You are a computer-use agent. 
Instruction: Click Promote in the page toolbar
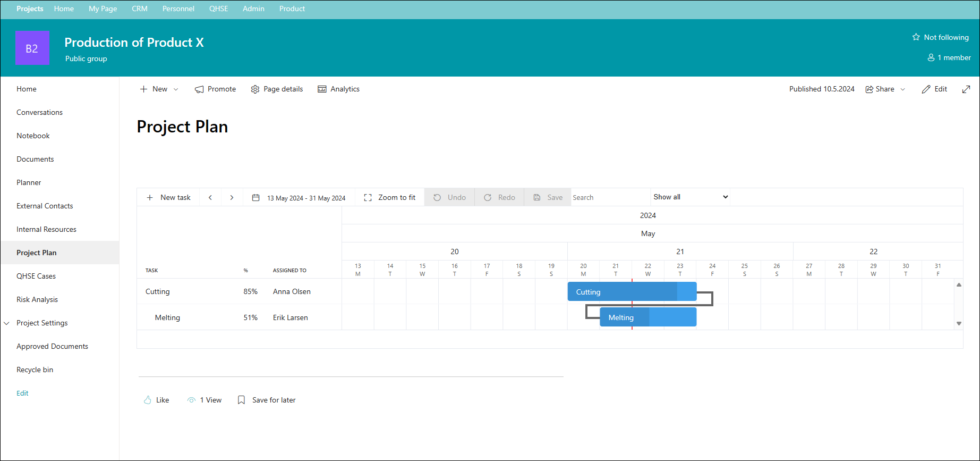tap(215, 89)
